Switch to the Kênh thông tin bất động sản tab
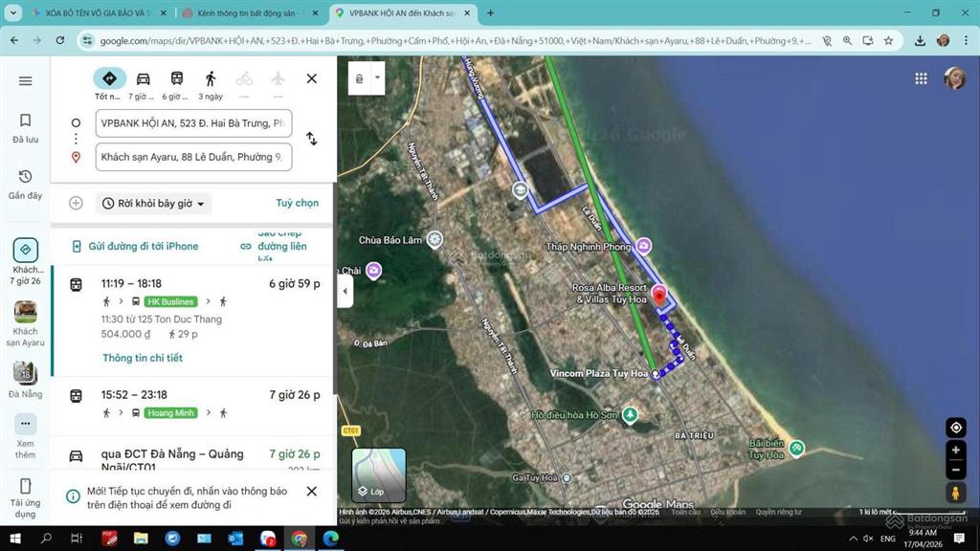 249,13
